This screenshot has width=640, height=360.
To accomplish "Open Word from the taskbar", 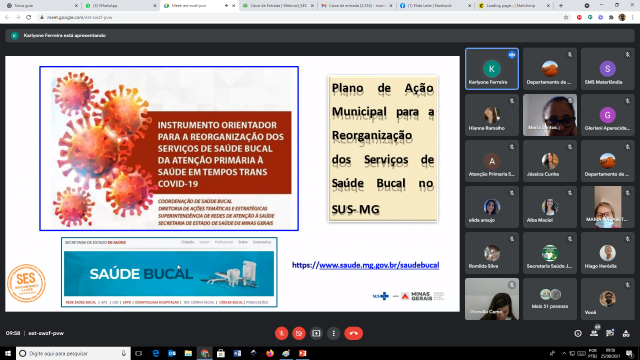I will coord(237,353).
